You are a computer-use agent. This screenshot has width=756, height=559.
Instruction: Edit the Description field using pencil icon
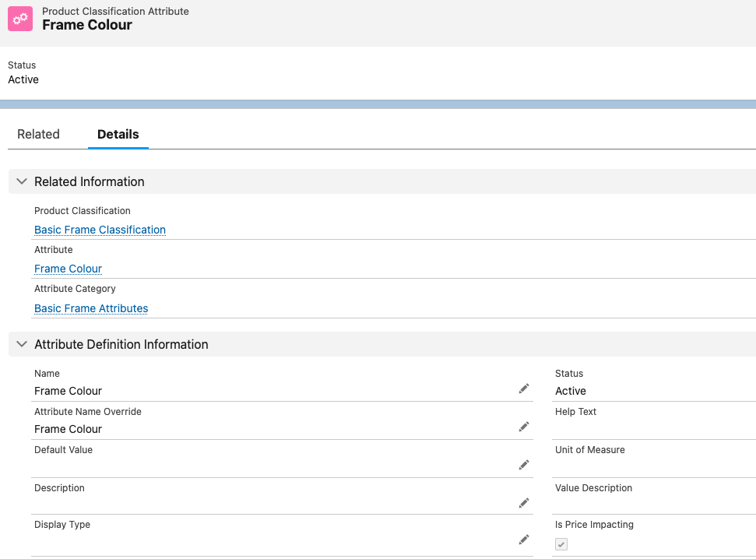(x=524, y=503)
